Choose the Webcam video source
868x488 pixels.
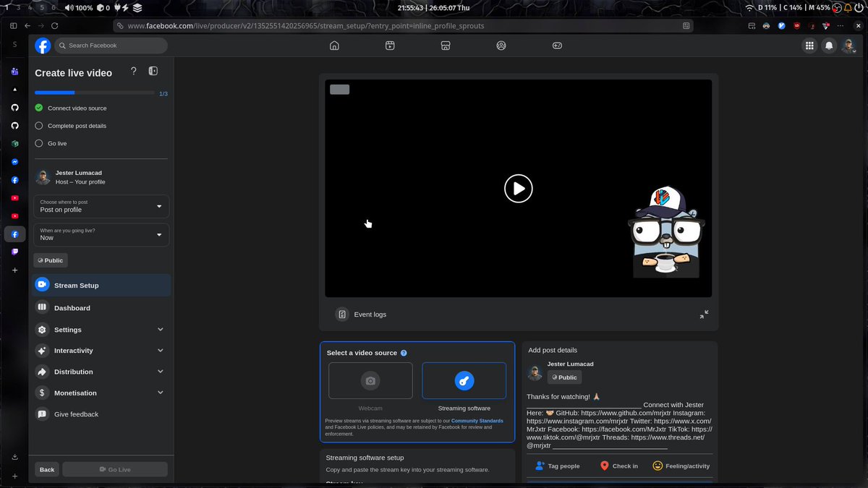click(x=370, y=381)
